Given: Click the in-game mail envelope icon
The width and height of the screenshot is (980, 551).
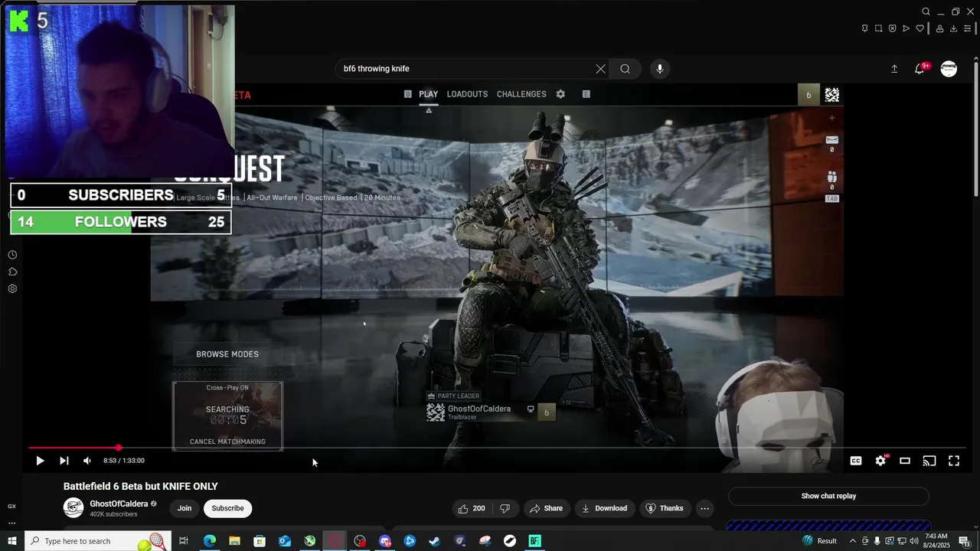Looking at the screenshot, I should (832, 140).
